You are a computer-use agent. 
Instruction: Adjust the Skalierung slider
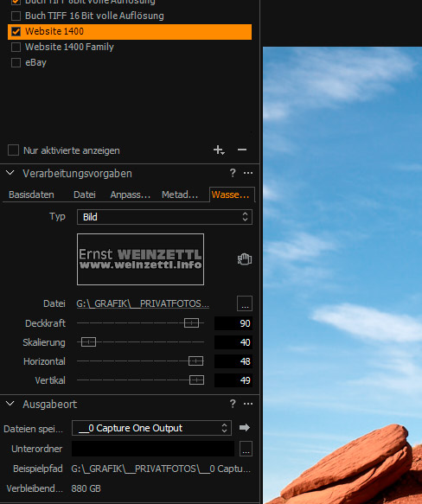pyautogui.click(x=88, y=342)
